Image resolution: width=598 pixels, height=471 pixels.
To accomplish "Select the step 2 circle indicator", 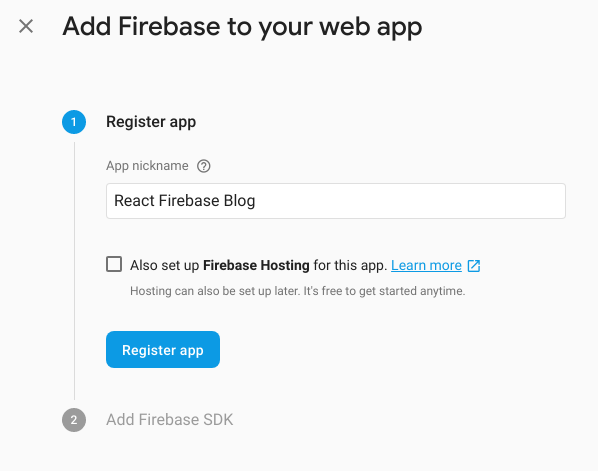I will pos(74,420).
